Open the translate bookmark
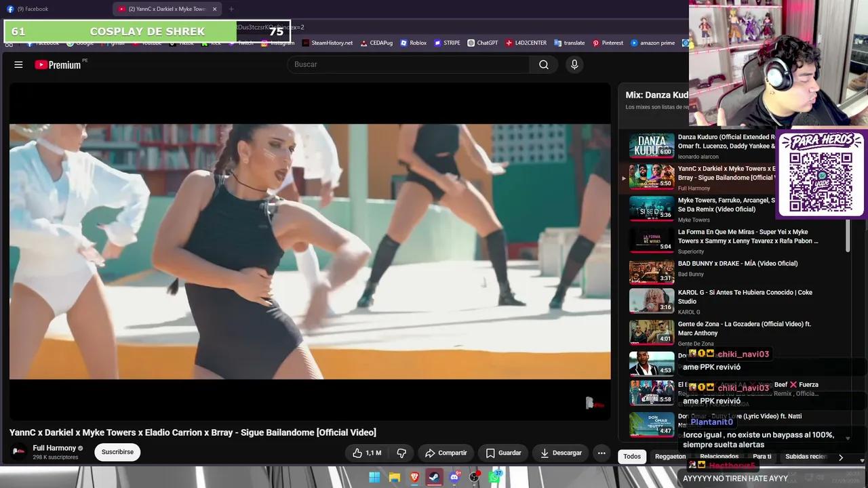 pos(569,43)
